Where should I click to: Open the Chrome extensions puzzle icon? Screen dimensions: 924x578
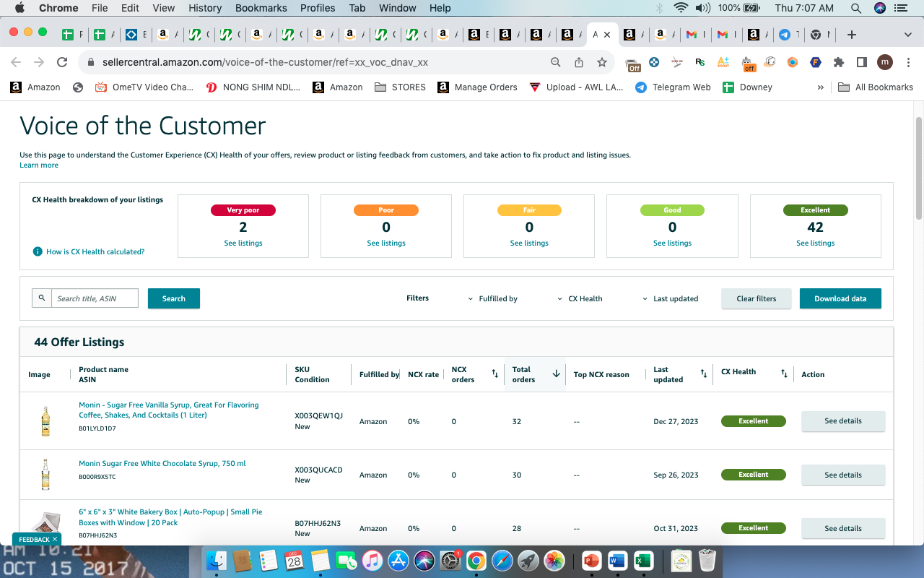click(839, 62)
